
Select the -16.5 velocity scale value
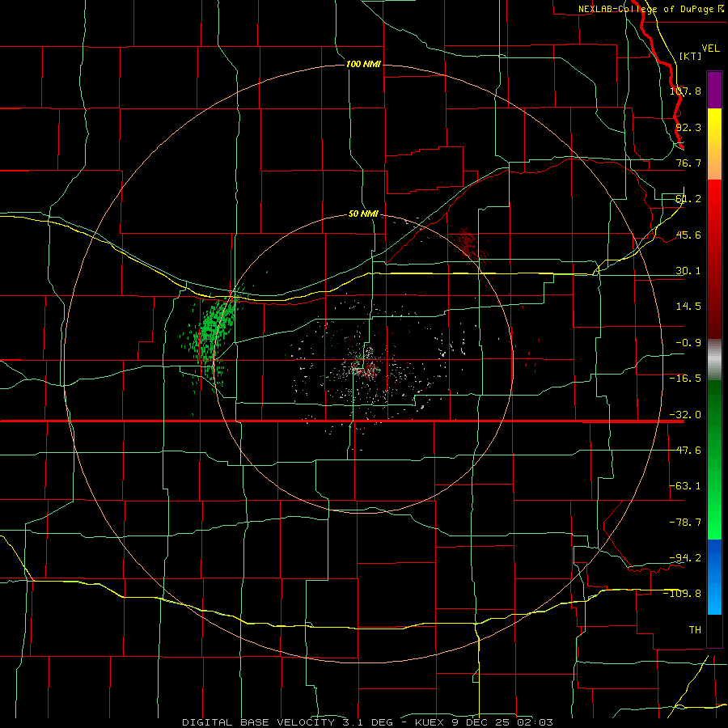point(686,379)
